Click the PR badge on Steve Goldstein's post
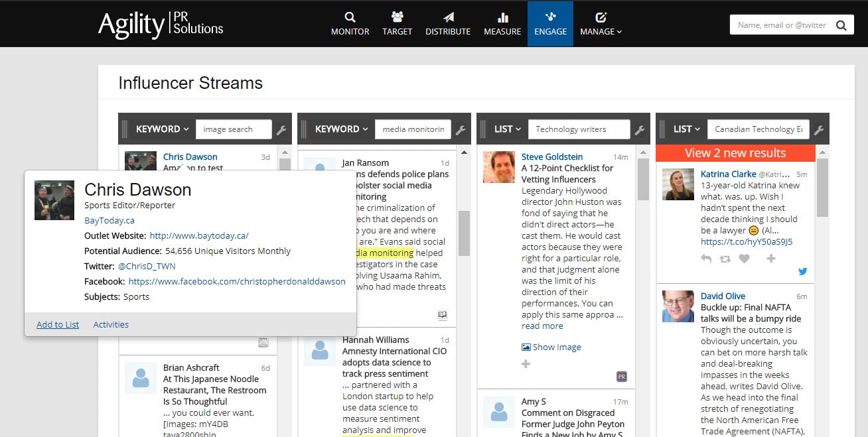This screenshot has width=868, height=437. [x=622, y=376]
